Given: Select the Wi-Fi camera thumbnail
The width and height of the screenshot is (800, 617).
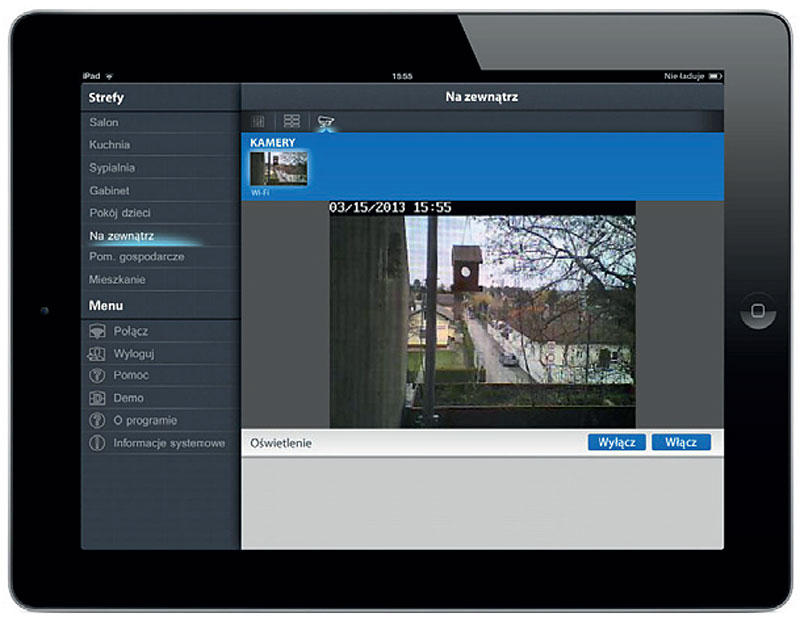Looking at the screenshot, I should 279,168.
